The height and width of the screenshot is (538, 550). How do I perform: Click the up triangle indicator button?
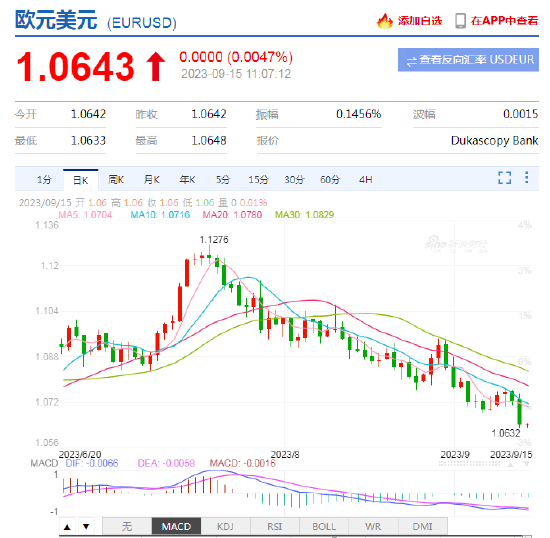pyautogui.click(x=67, y=526)
